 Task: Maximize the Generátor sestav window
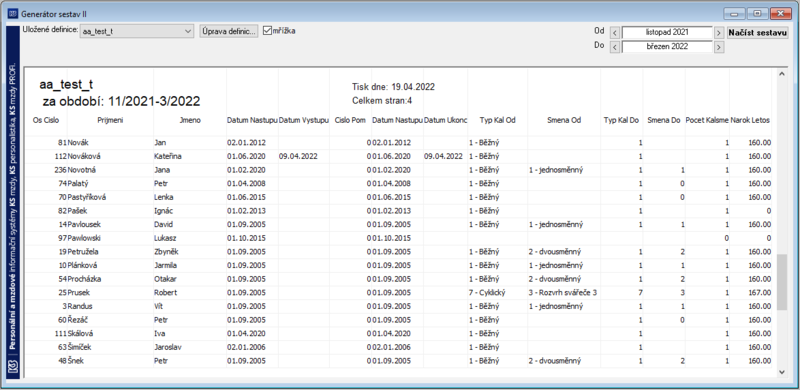click(x=758, y=13)
